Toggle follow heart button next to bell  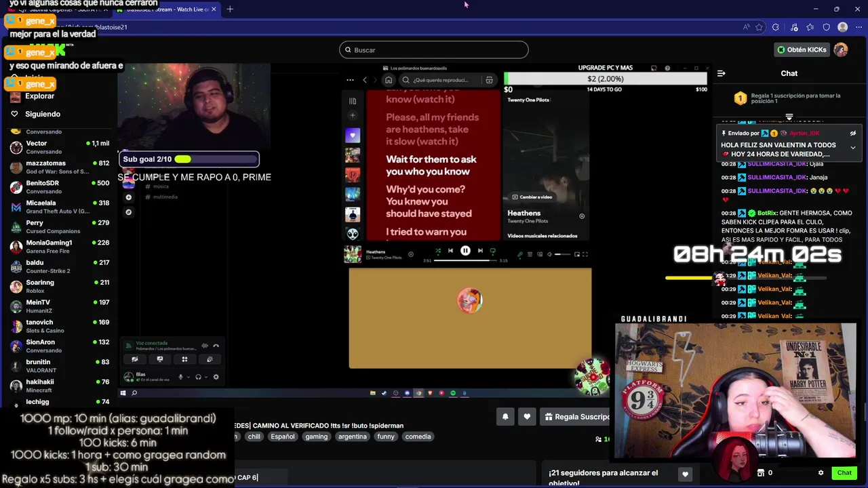point(527,417)
